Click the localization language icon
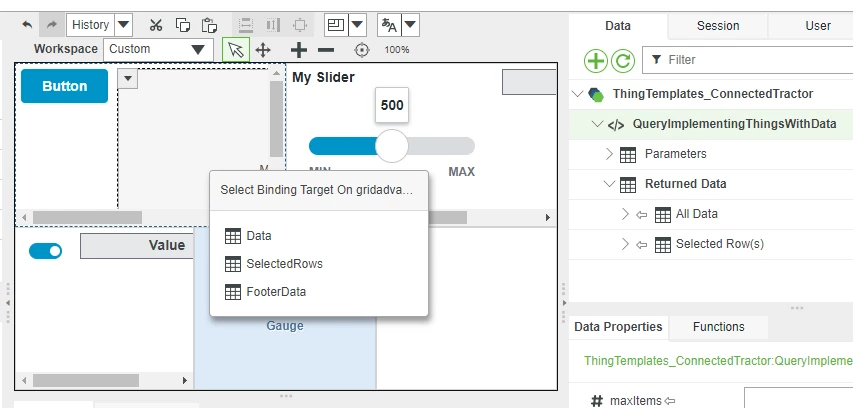 389,24
